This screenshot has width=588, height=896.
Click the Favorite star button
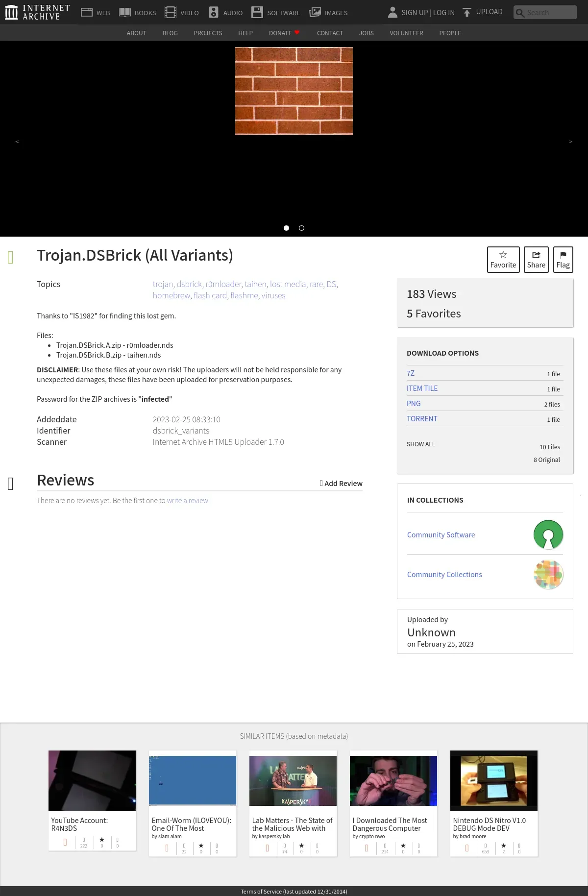tap(503, 260)
